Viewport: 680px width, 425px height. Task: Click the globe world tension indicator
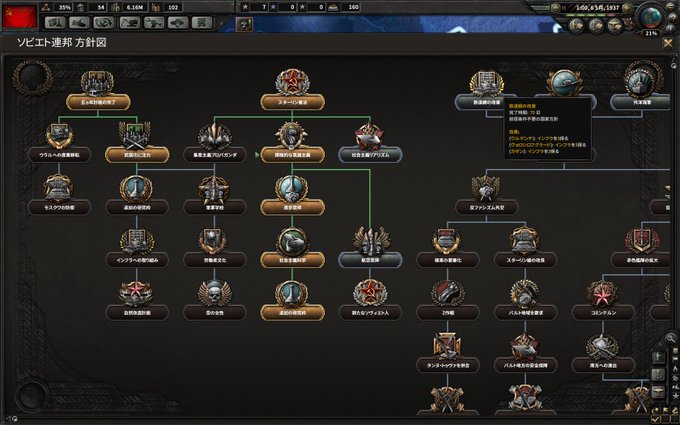click(651, 17)
